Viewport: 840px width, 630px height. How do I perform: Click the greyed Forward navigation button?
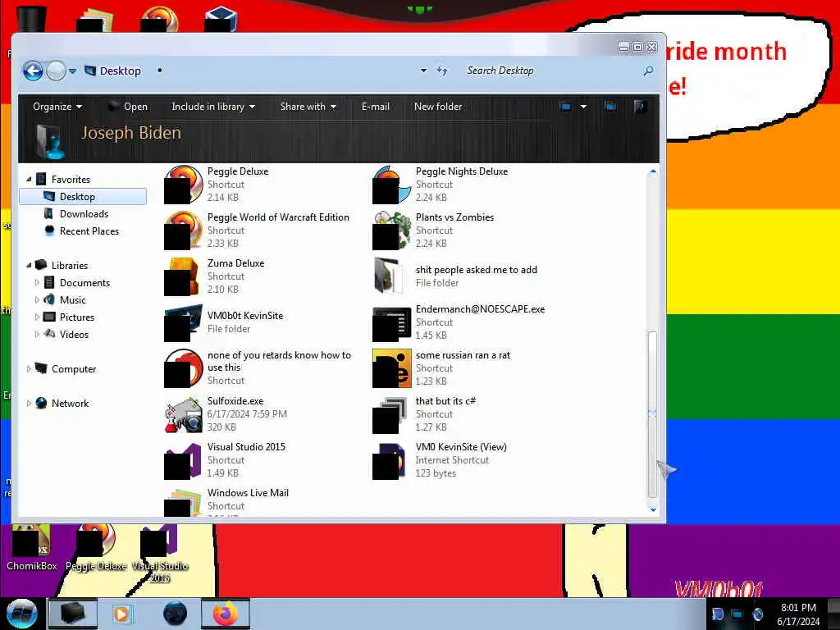[56, 71]
